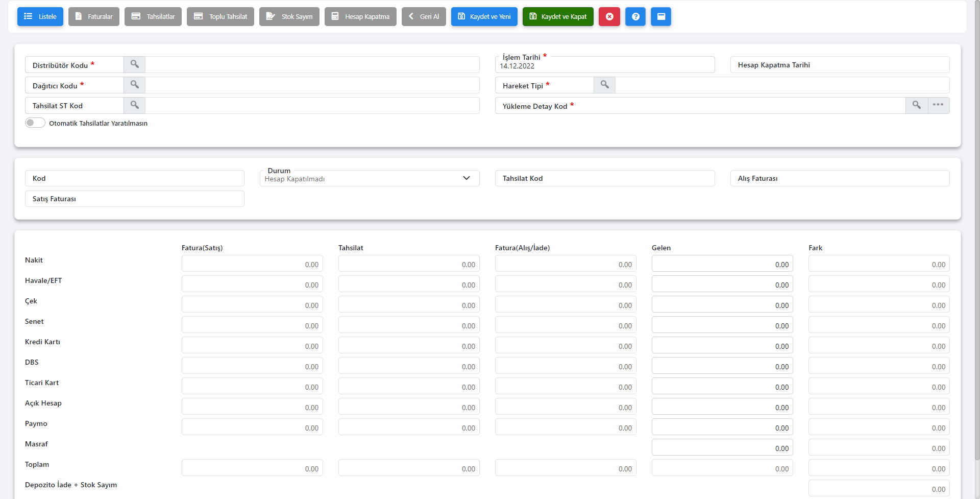The width and height of the screenshot is (980, 499).
Task: Click the Hareket Tipi search icon
Action: pyautogui.click(x=604, y=85)
